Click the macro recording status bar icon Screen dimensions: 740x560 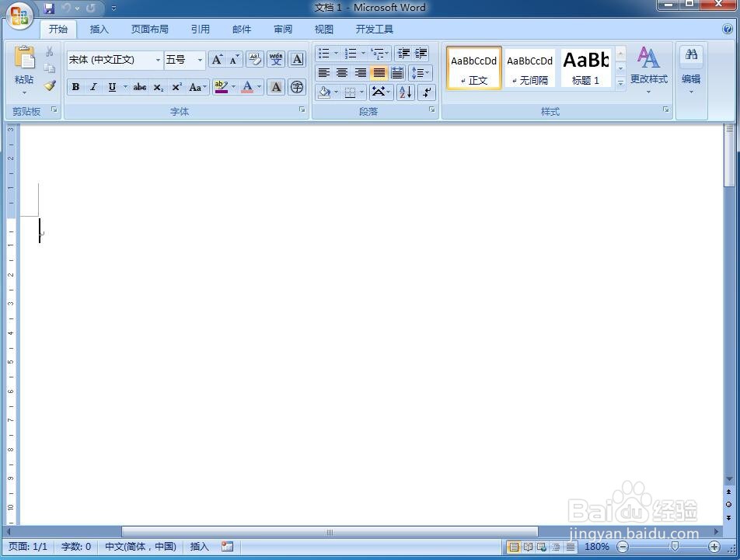[x=228, y=546]
